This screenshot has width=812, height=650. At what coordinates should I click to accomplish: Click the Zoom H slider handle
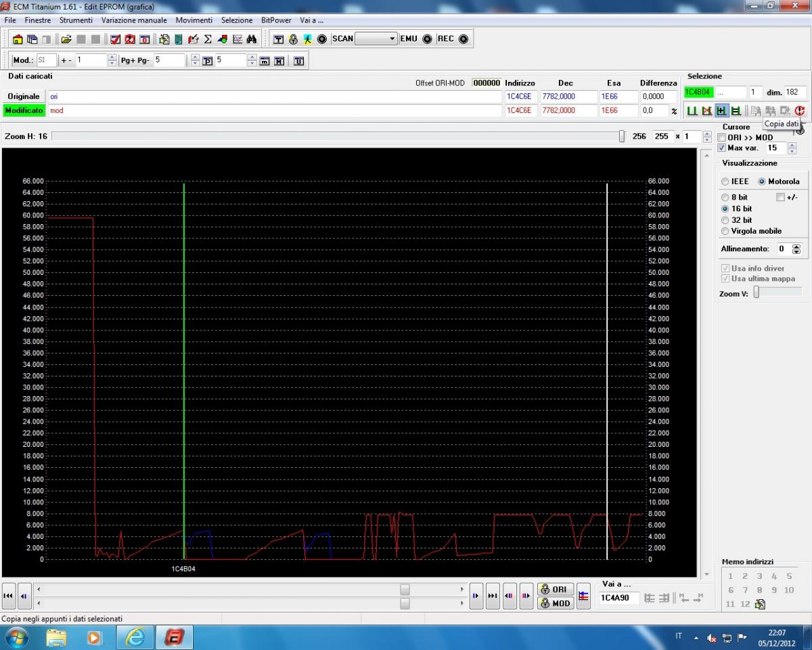pyautogui.click(x=622, y=136)
